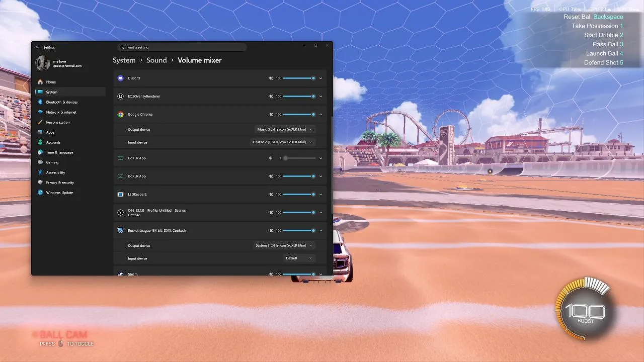Image resolution: width=644 pixels, height=362 pixels.
Task: Mute the GoXLR App set to volume 100
Action: click(x=271, y=176)
